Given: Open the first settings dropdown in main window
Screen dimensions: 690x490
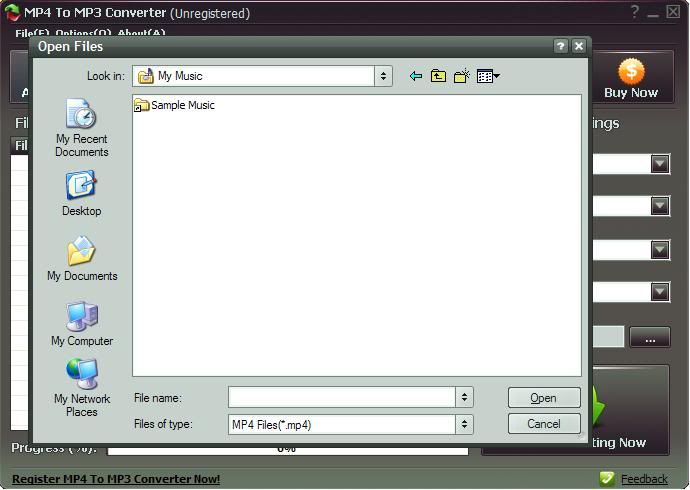Looking at the screenshot, I should [x=660, y=164].
